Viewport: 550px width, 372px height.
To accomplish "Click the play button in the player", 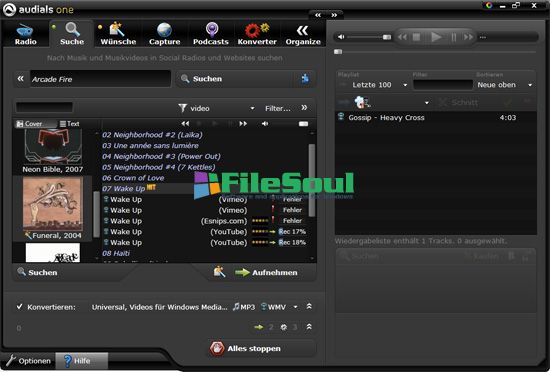I will [x=436, y=37].
